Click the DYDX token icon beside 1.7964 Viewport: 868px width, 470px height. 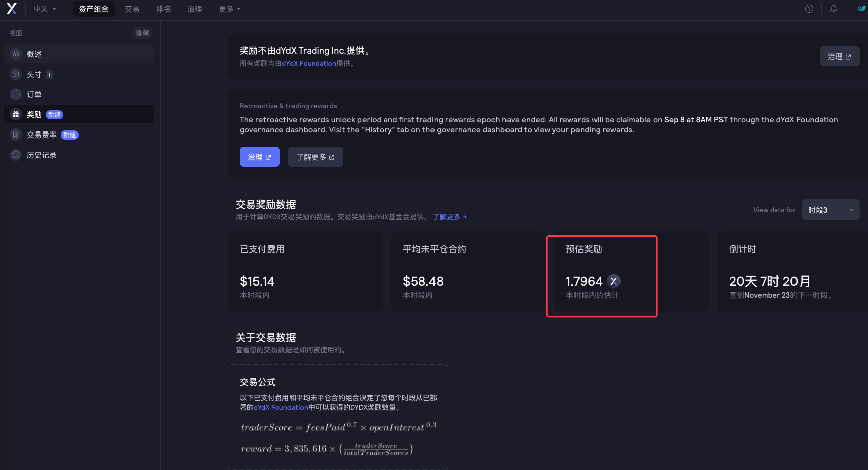tap(613, 281)
